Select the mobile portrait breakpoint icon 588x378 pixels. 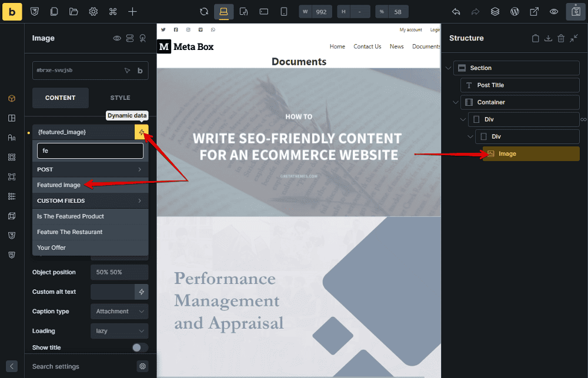(283, 12)
